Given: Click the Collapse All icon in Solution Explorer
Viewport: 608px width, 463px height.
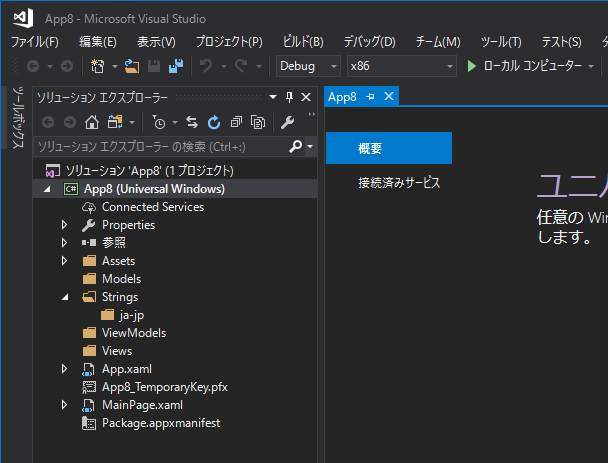Looking at the screenshot, I should [x=236, y=123].
